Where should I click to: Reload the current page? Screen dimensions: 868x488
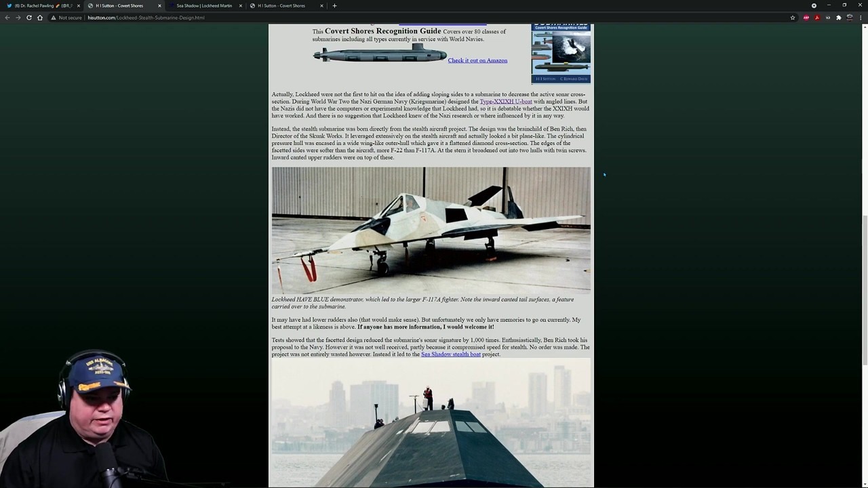click(29, 18)
